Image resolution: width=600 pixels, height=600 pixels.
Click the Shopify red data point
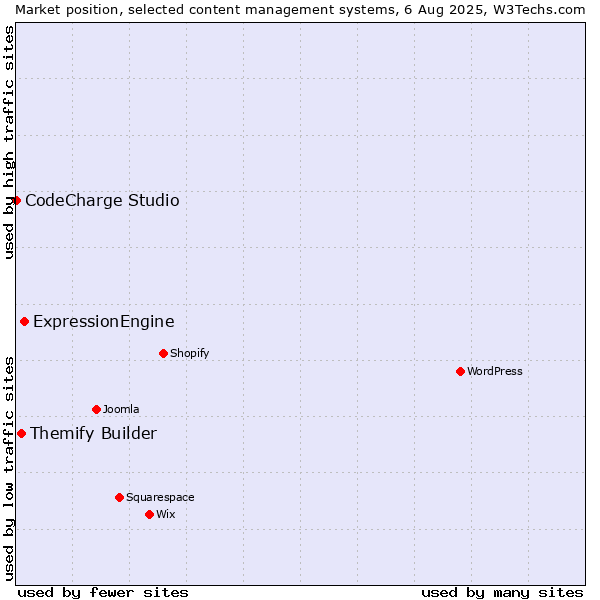click(163, 353)
